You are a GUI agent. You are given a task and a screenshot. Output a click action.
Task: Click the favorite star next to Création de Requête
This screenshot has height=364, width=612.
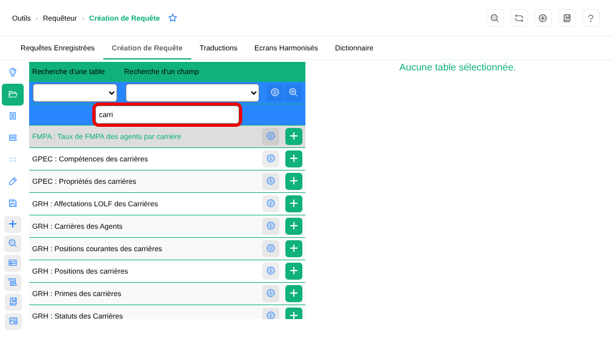[x=172, y=18]
